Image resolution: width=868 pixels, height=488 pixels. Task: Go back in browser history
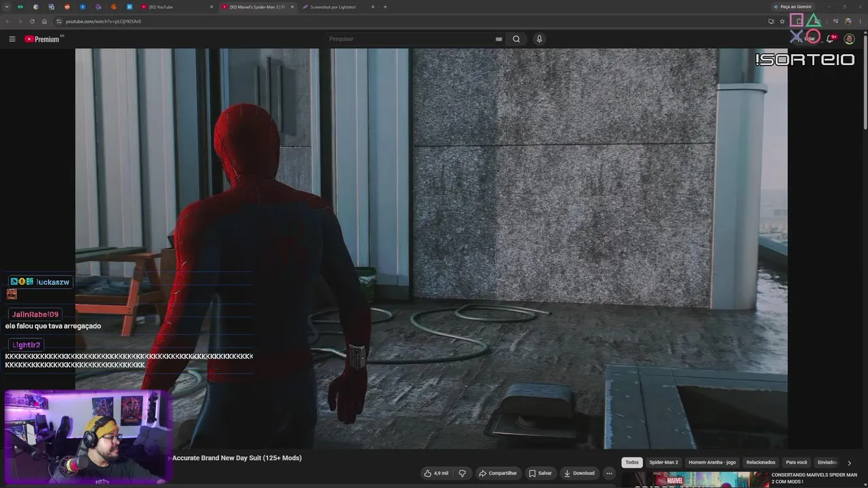pyautogui.click(x=8, y=21)
